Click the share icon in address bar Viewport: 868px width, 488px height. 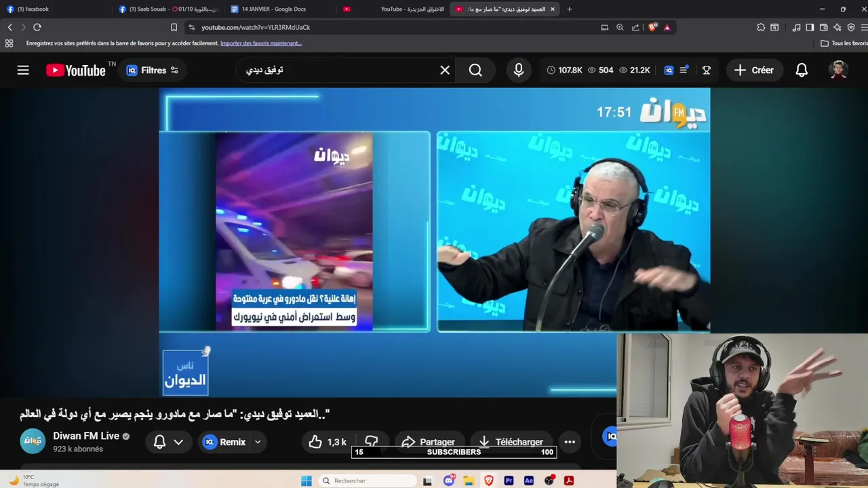click(635, 27)
